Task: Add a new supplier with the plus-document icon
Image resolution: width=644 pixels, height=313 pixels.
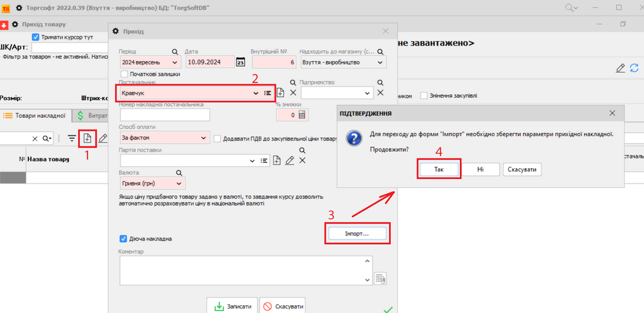Action: 281,93
